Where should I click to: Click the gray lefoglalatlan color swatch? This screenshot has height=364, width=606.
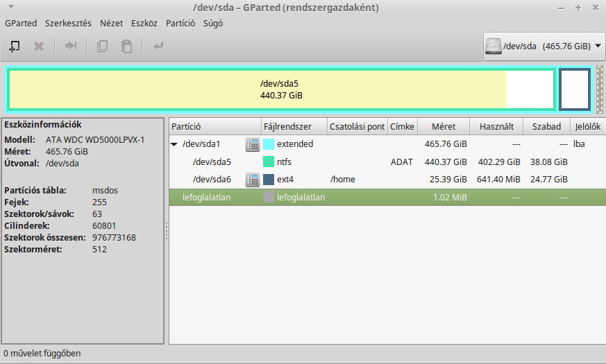pos(269,197)
